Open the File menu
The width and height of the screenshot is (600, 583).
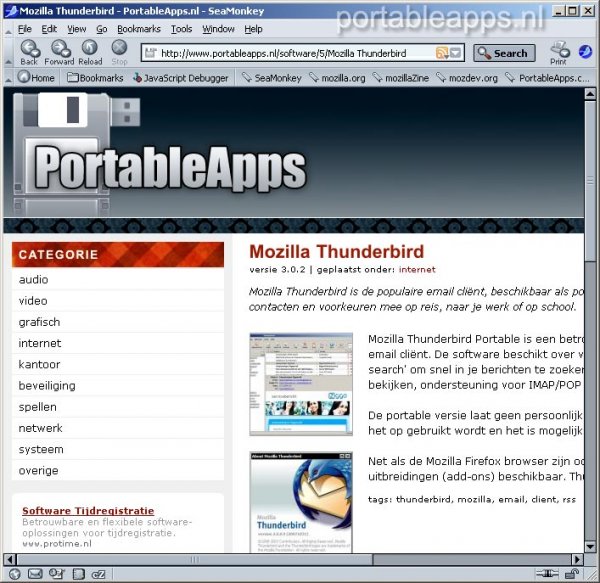click(x=25, y=29)
